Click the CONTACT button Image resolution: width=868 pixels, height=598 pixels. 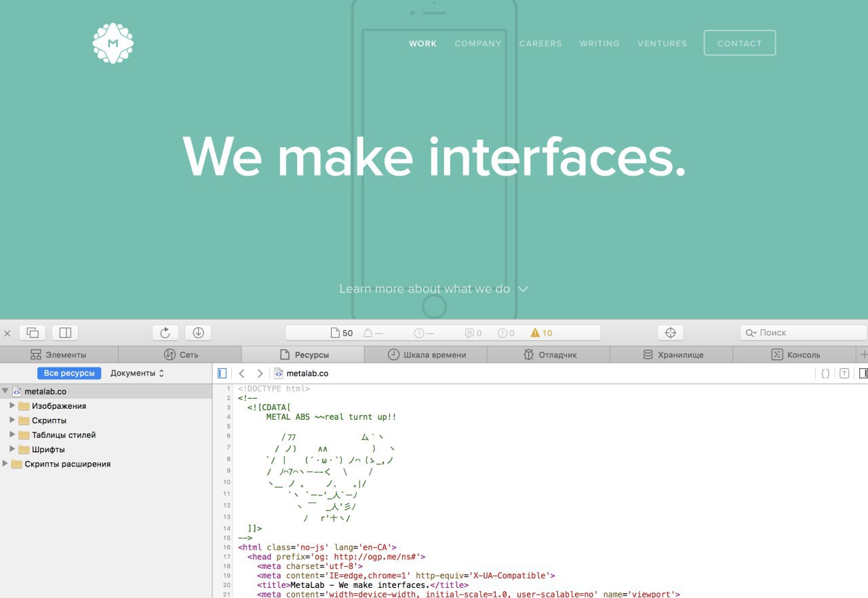[x=740, y=43]
